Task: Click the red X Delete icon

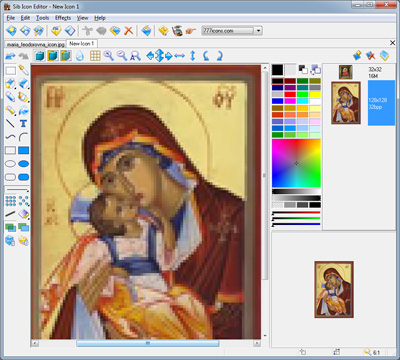Action: point(128,31)
